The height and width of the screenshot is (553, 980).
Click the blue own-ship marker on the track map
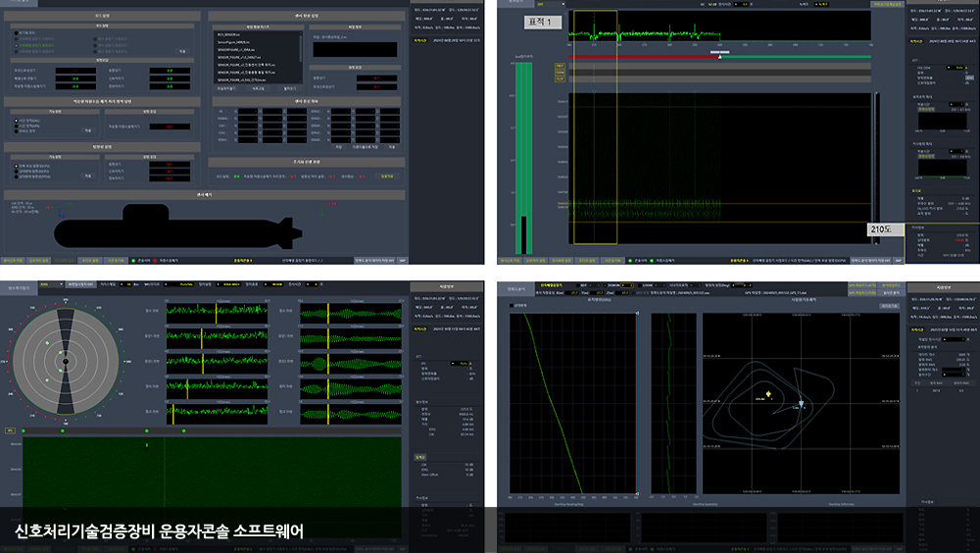[x=802, y=404]
